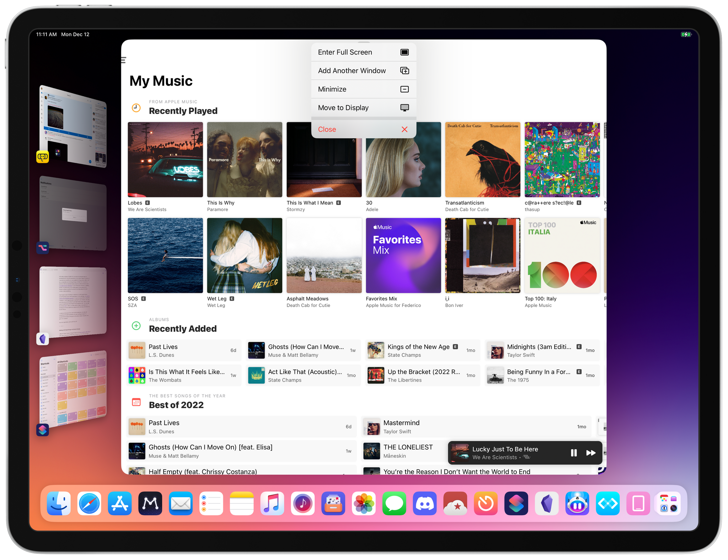Open the Notes app in dock
The height and width of the screenshot is (560, 728).
pos(242,503)
